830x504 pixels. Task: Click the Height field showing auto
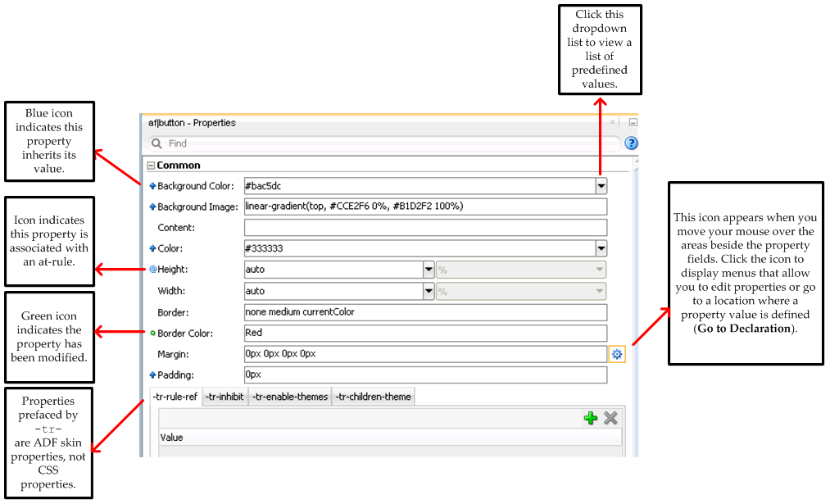coord(333,270)
